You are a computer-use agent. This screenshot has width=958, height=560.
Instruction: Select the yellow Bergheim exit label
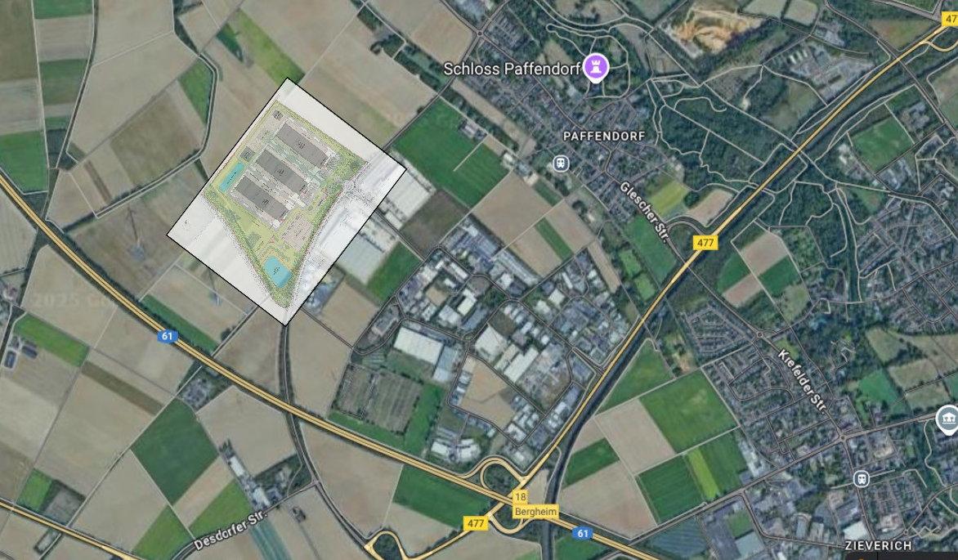[x=536, y=512]
